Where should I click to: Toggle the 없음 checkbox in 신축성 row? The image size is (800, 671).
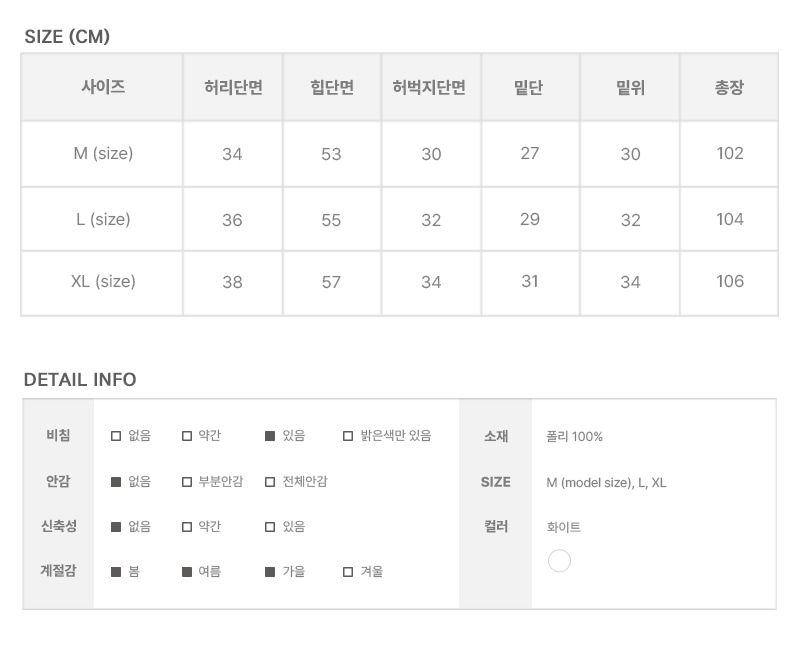(116, 527)
